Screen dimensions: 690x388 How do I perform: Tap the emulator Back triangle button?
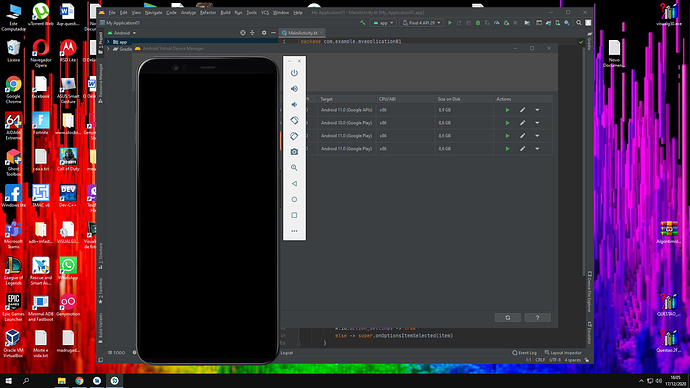pyautogui.click(x=294, y=183)
